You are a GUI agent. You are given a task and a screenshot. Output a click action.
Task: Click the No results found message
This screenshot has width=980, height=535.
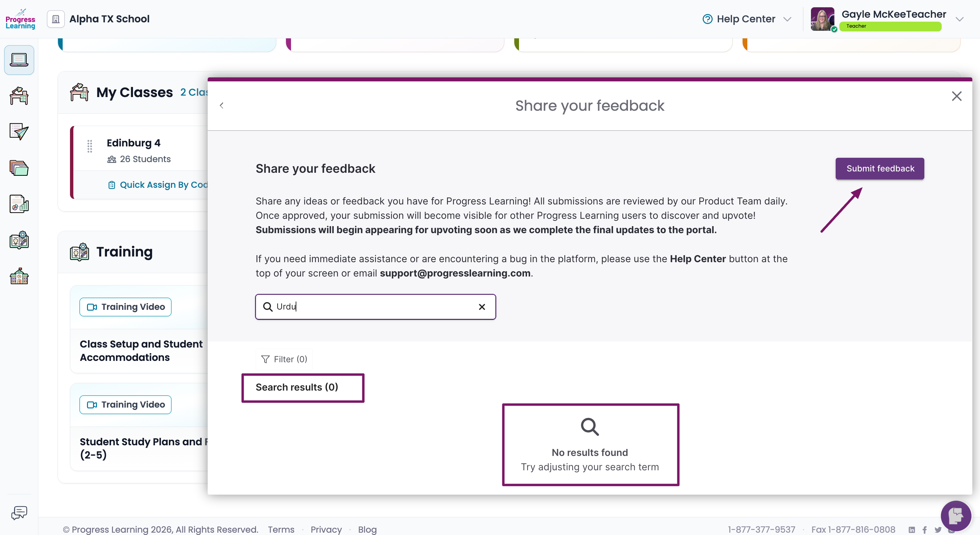pos(590,453)
